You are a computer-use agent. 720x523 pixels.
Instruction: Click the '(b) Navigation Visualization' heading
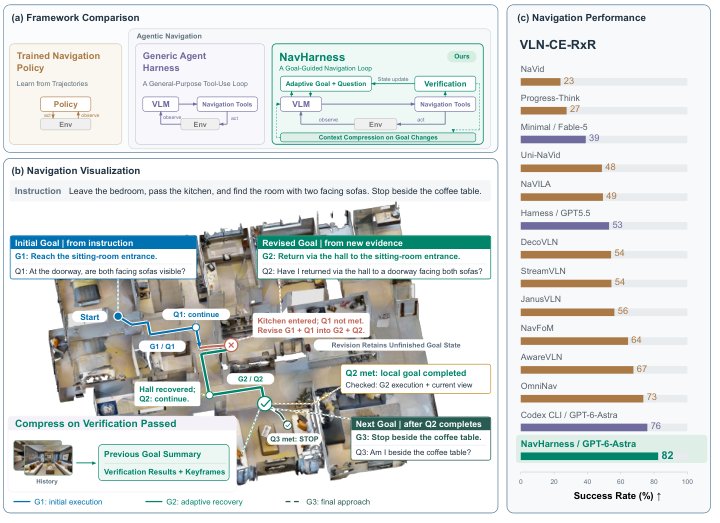(x=76, y=170)
